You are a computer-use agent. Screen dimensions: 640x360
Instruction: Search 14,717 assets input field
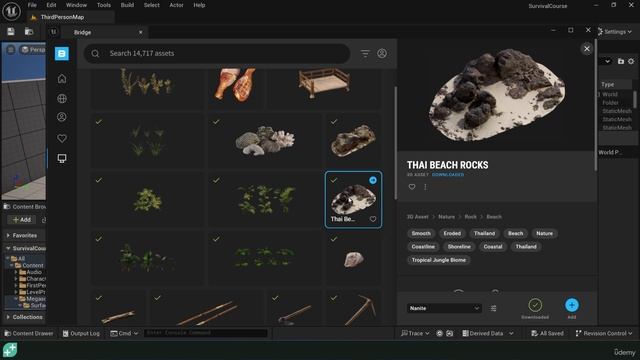point(217,53)
